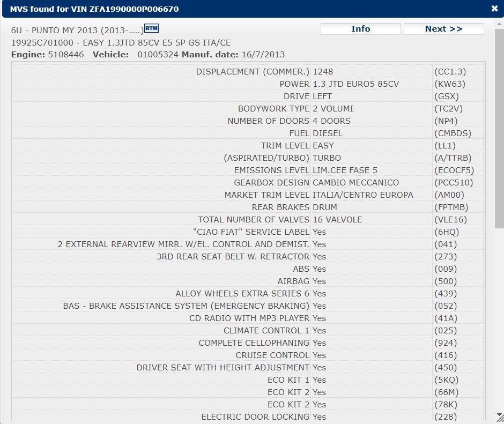504x424 pixels.
Task: Select 'CD RADIO WITH MP3 PLAYER' label
Action: (x=249, y=318)
